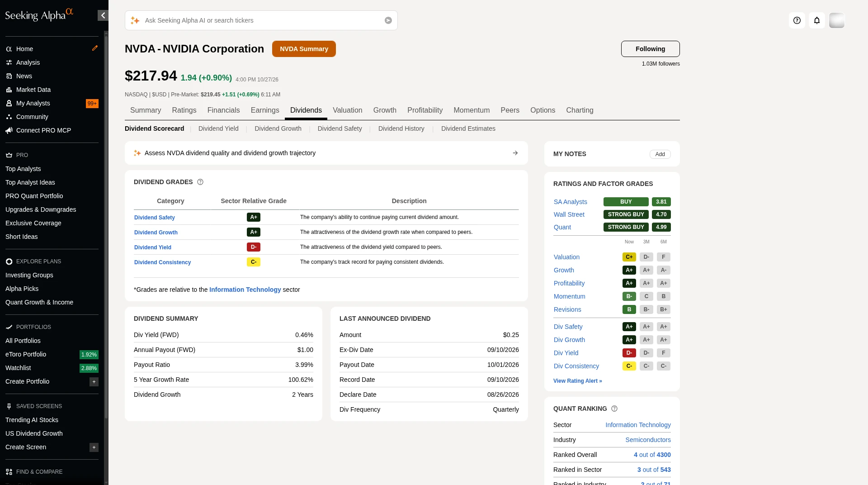
Task: Click the Seeking Alpha logo
Action: [x=39, y=14]
